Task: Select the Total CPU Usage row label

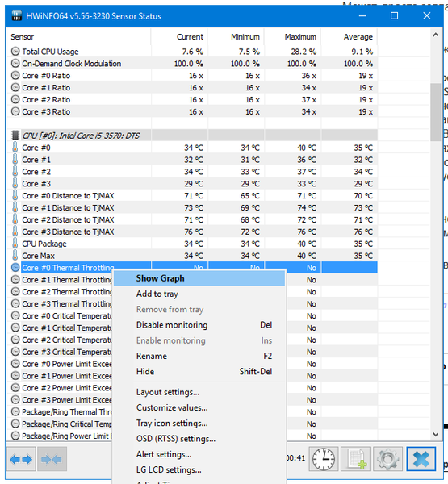Action: tap(50, 52)
